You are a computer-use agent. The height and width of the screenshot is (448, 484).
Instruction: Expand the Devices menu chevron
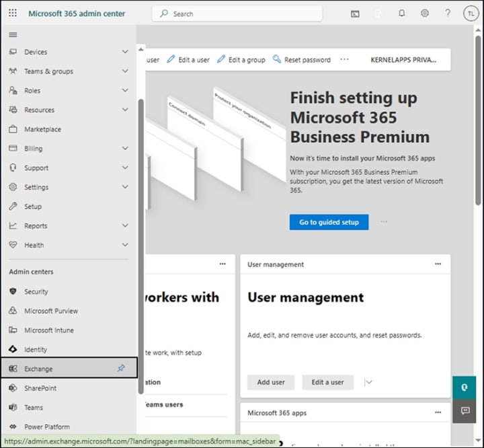(x=125, y=52)
